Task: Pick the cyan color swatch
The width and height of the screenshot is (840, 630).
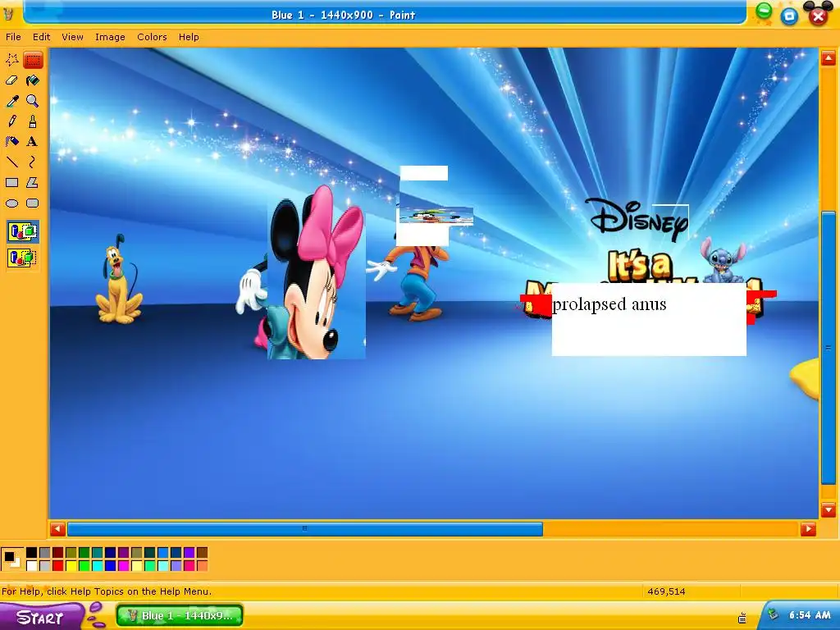Action: (x=97, y=566)
